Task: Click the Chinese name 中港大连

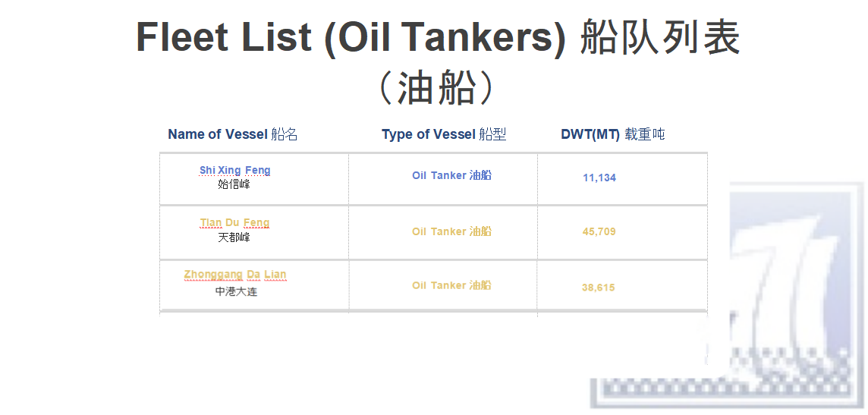Action: (237, 291)
